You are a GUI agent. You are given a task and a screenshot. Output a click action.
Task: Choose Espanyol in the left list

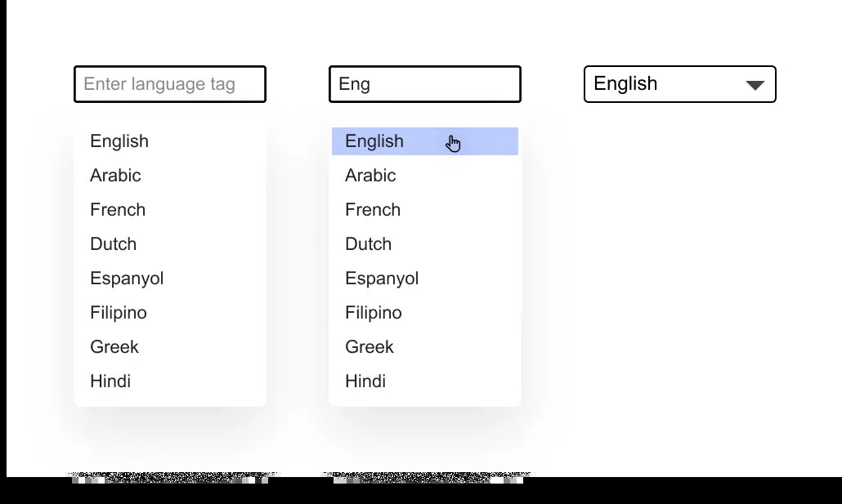170,279
